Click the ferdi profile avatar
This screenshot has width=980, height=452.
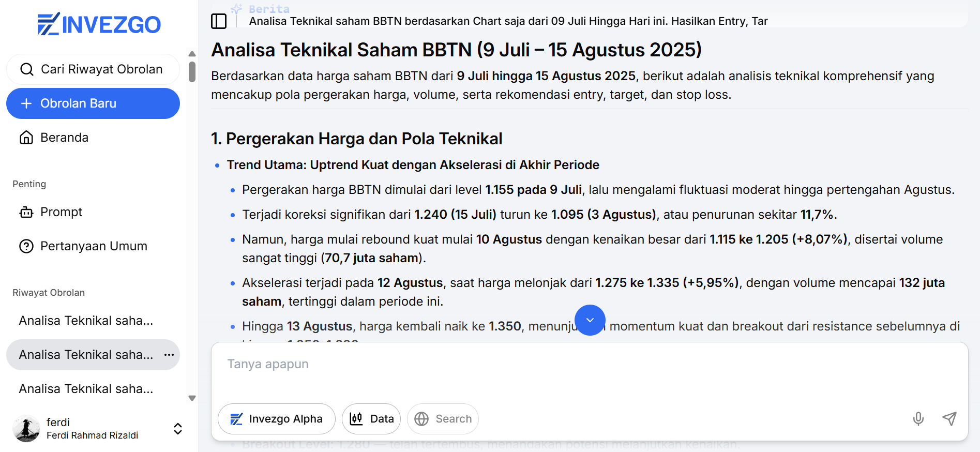(x=26, y=429)
